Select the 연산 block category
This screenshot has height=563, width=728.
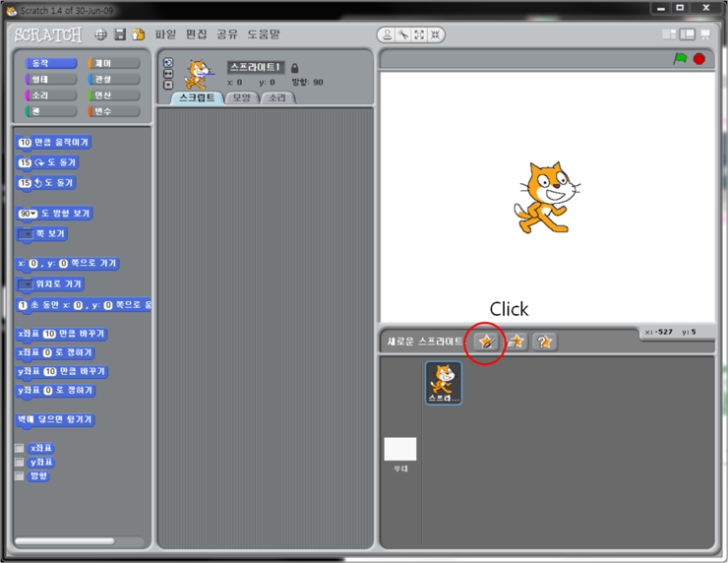coord(114,95)
